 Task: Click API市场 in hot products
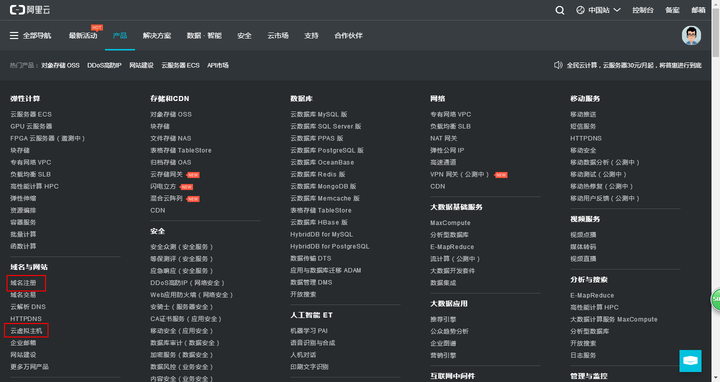tap(218, 65)
